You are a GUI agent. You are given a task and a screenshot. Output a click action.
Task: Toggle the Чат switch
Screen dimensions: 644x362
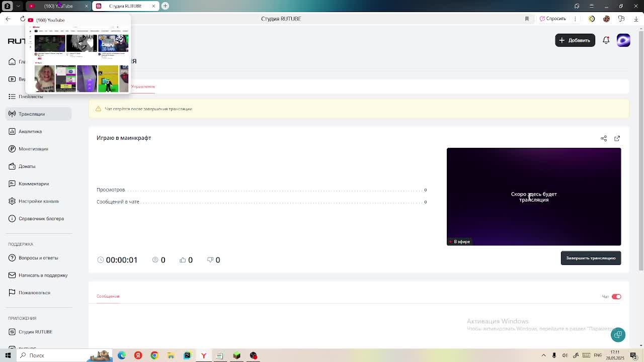tap(616, 297)
